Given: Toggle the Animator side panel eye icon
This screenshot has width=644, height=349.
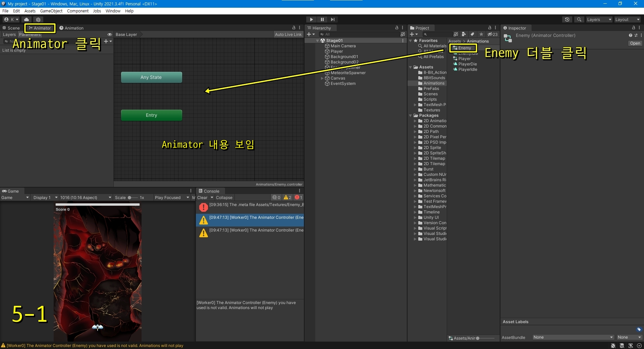Looking at the screenshot, I should pos(109,35).
